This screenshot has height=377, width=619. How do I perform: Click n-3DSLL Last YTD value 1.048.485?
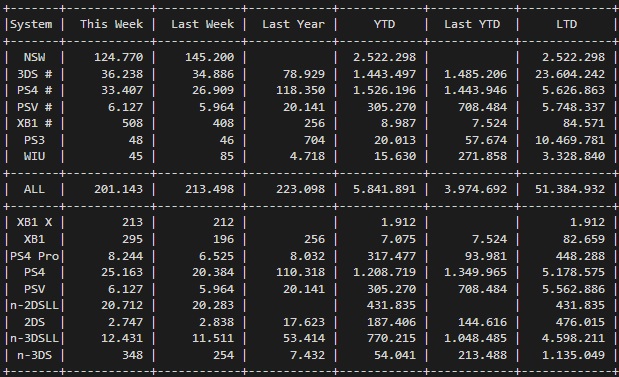pos(475,338)
